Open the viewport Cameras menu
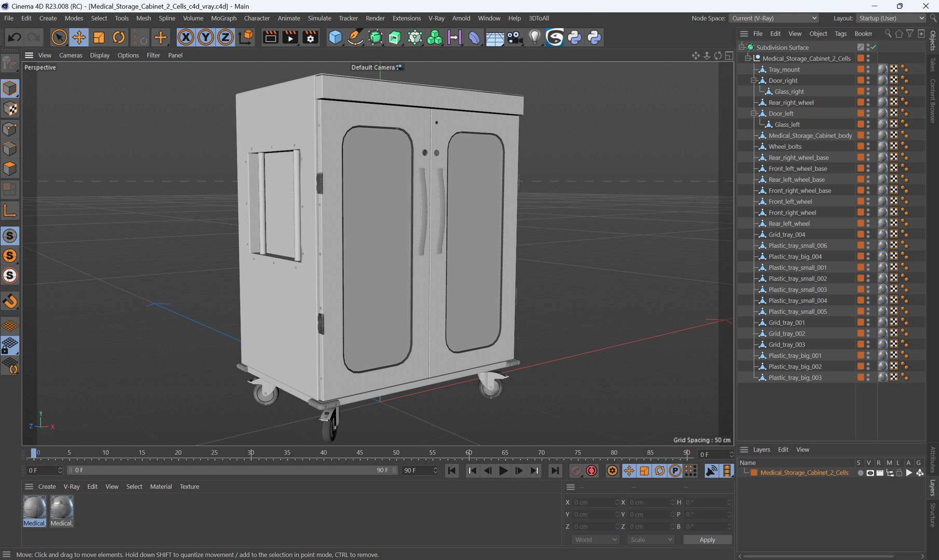 point(71,55)
